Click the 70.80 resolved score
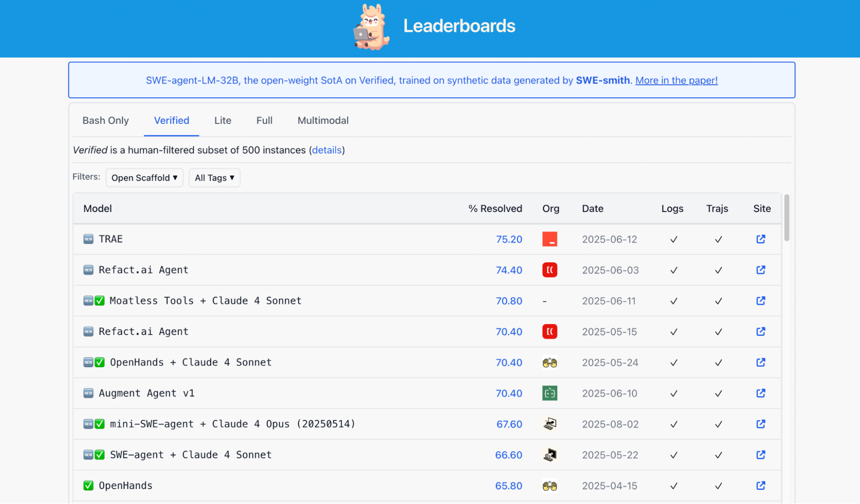This screenshot has width=860, height=504. 509,301
